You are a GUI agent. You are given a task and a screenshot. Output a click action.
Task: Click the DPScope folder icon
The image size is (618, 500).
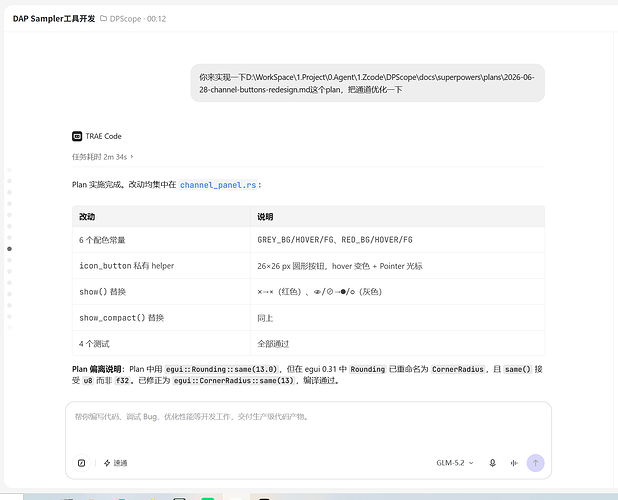coord(103,19)
